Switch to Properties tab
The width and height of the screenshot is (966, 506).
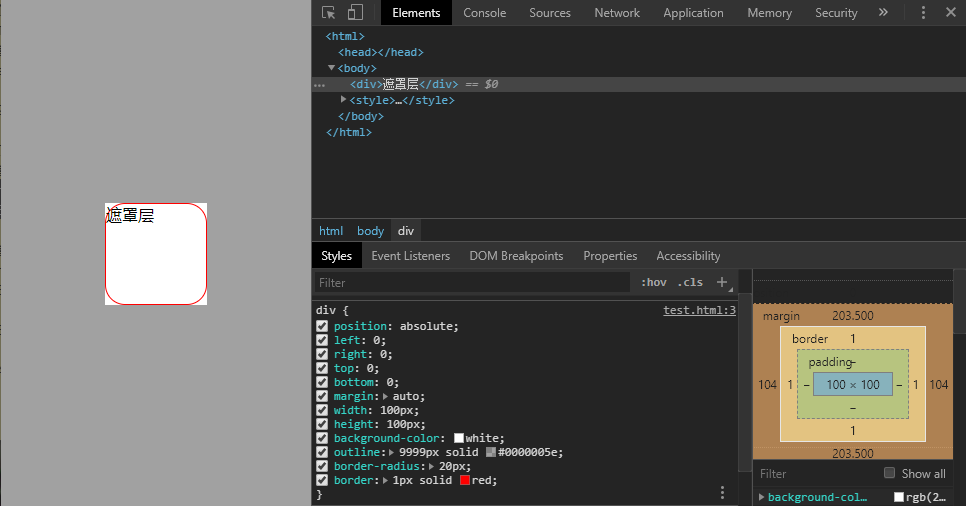point(610,256)
